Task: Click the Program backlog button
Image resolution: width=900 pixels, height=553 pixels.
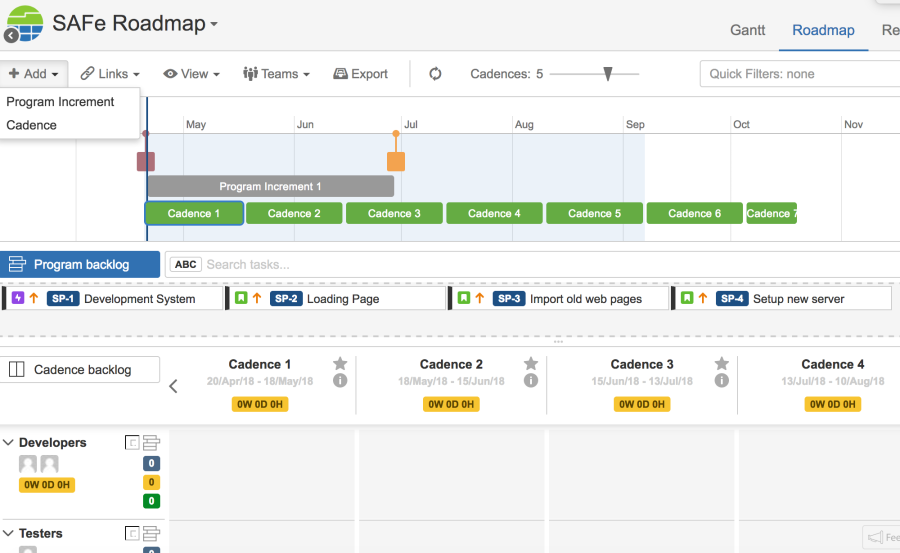Action: pyautogui.click(x=80, y=264)
